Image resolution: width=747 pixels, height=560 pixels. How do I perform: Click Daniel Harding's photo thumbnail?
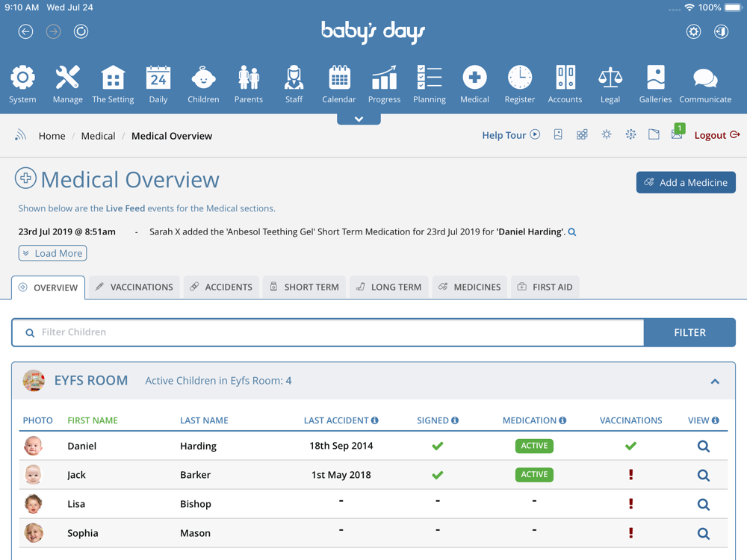pyautogui.click(x=34, y=447)
